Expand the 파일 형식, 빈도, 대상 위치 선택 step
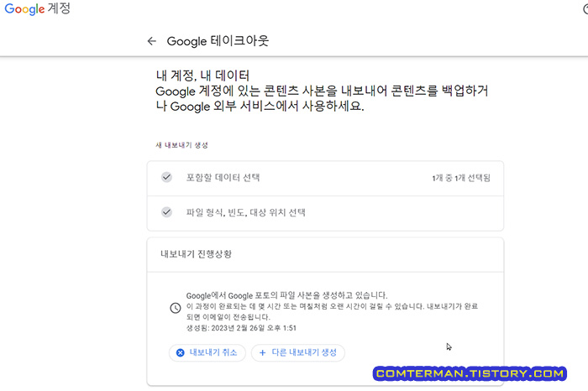The width and height of the screenshot is (588, 391). [325, 213]
